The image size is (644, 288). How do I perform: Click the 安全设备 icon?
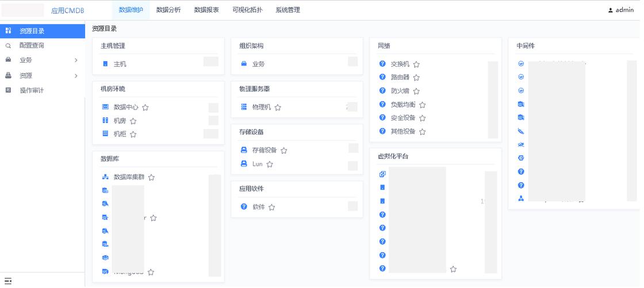click(382, 118)
